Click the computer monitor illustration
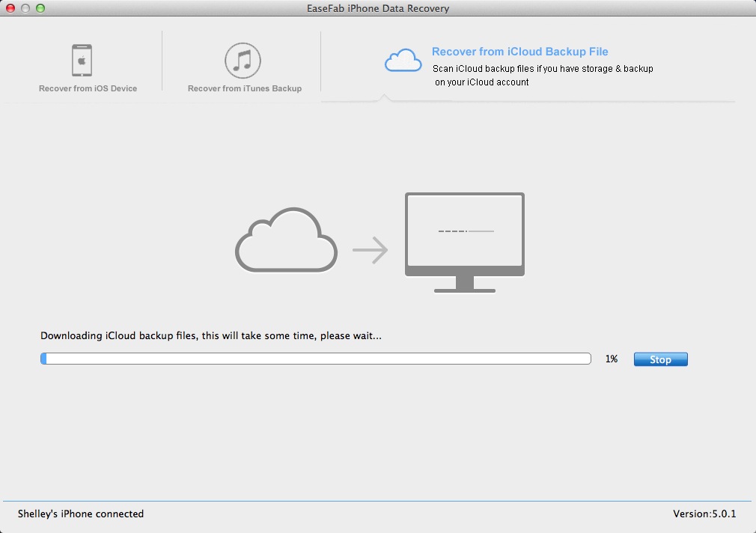The image size is (756, 533). [465, 242]
